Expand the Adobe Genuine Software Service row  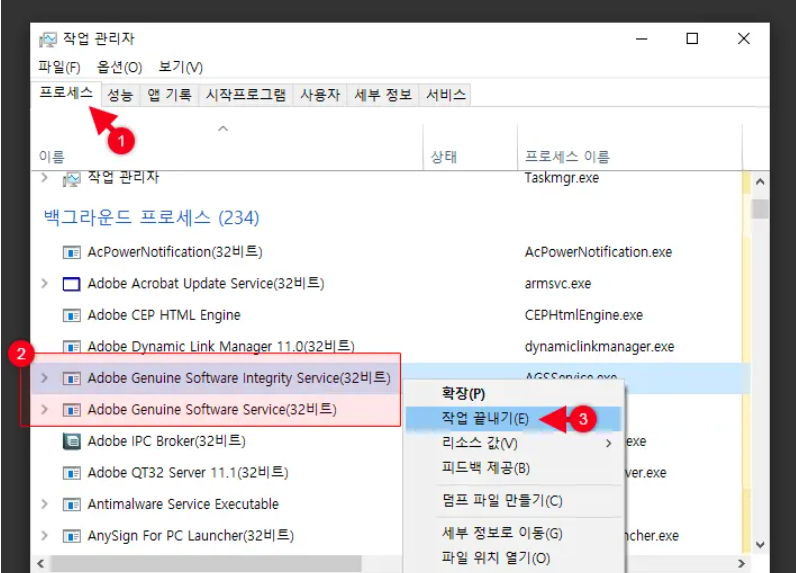(x=44, y=409)
